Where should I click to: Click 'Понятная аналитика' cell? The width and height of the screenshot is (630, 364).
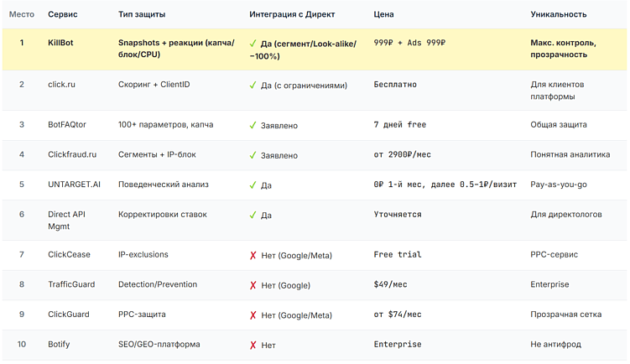click(x=570, y=154)
